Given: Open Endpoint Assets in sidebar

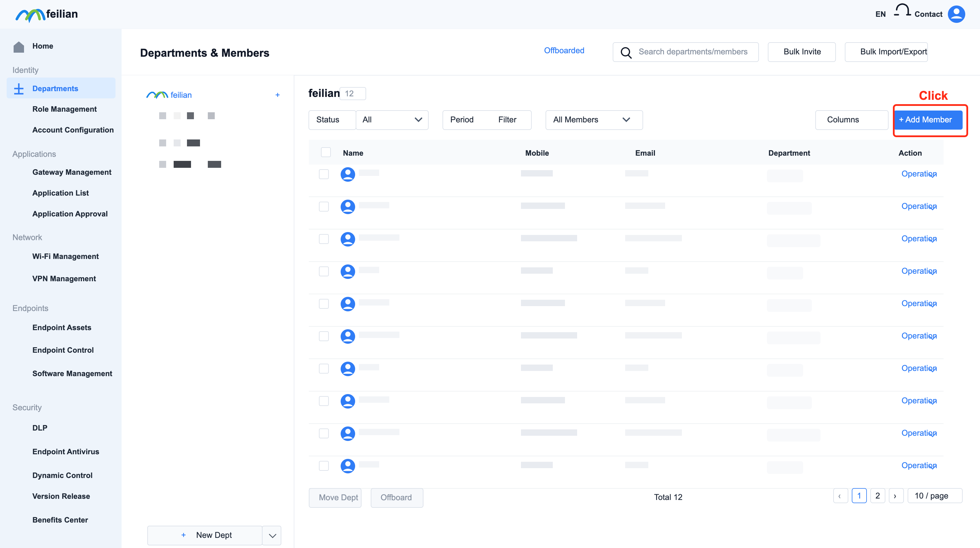Looking at the screenshot, I should click(62, 328).
